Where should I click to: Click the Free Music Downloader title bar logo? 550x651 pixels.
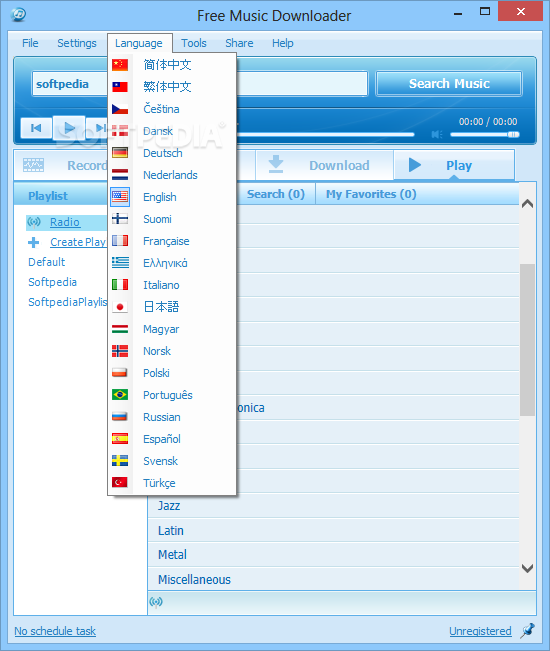pyautogui.click(x=19, y=15)
